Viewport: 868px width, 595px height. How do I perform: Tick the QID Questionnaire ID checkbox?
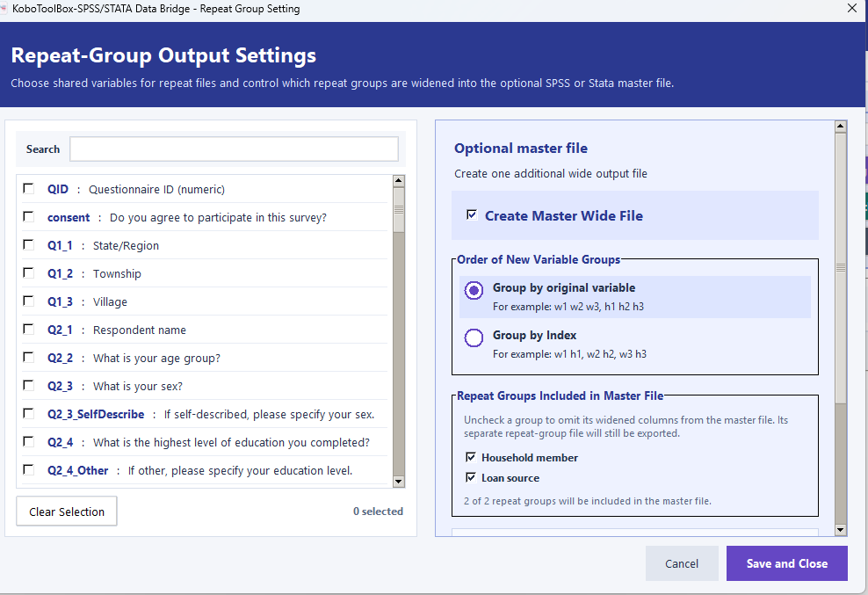click(x=28, y=188)
